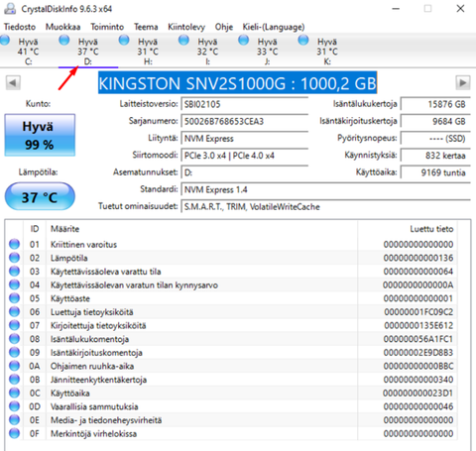Select the Kriittinen varoitus attribute name
The width and height of the screenshot is (476, 451).
click(x=83, y=245)
